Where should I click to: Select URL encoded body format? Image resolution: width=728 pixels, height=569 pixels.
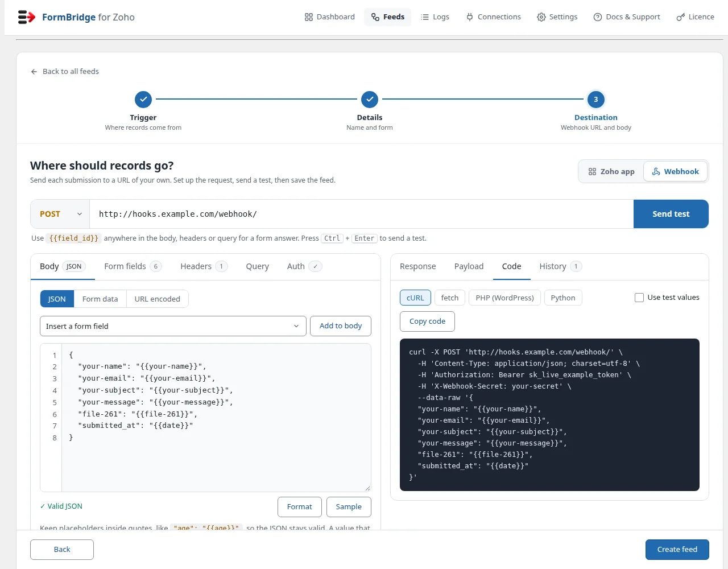(158, 299)
